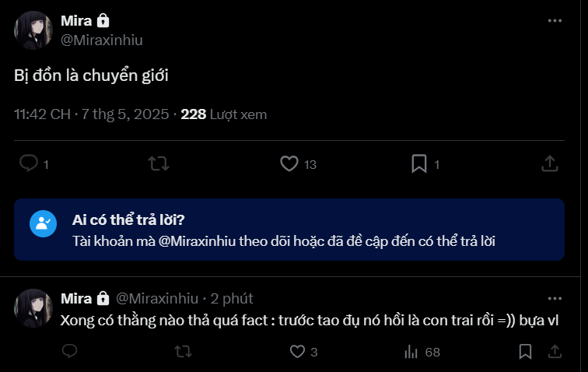Viewport: 588px width, 372px height.
Task: Reply to the main post by Mira
Action: pyautogui.click(x=29, y=163)
